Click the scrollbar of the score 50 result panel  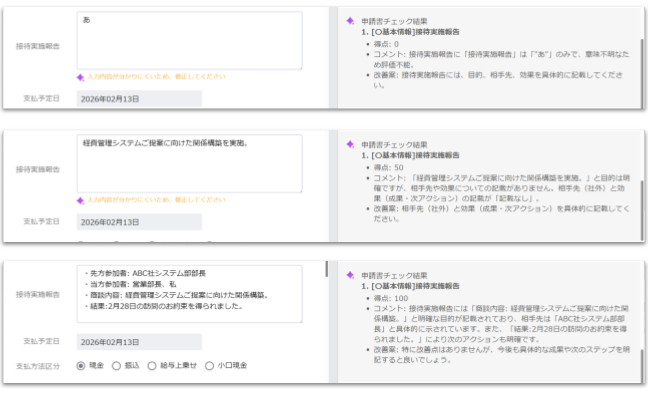(642, 210)
